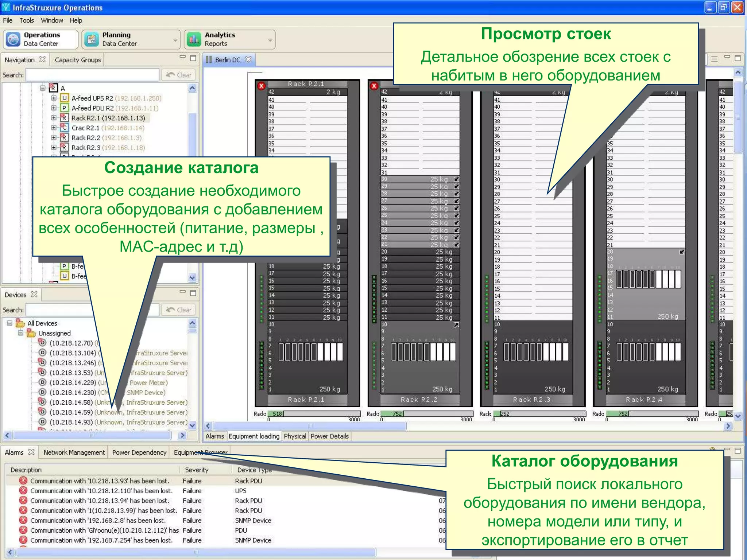Click the Planning Data Center icon

[92, 39]
